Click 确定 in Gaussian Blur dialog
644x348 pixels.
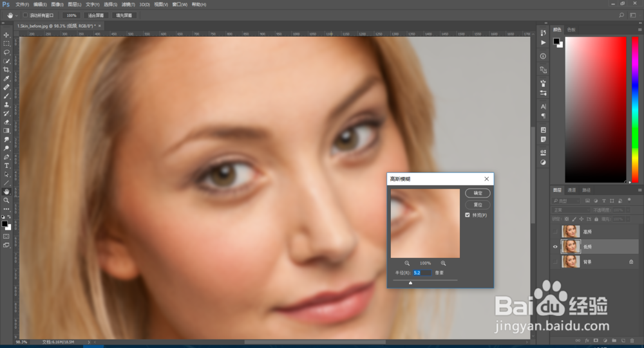[x=478, y=193]
